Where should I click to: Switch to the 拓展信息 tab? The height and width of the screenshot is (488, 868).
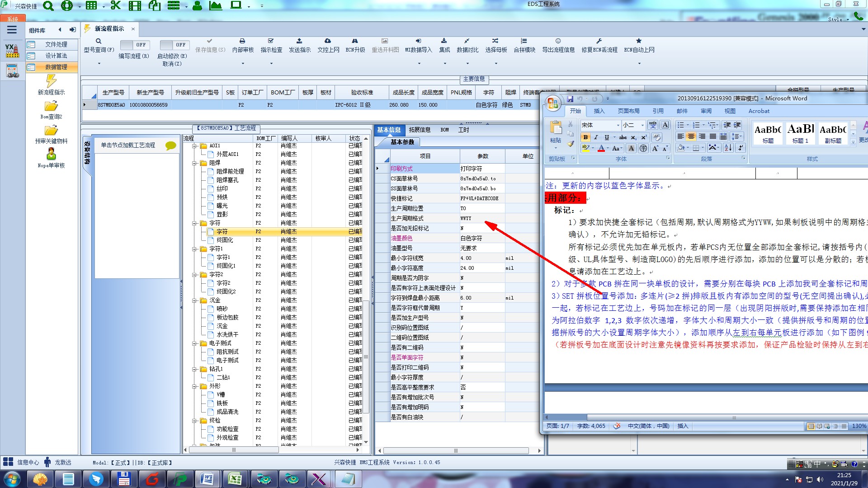point(419,130)
